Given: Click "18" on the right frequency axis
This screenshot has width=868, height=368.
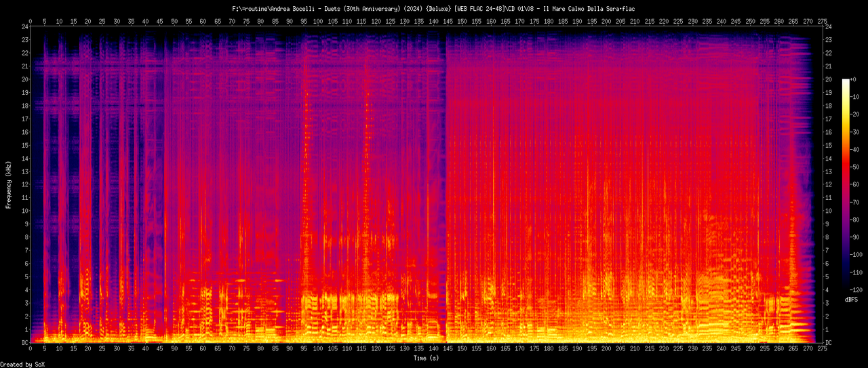Looking at the screenshot, I should (829, 106).
